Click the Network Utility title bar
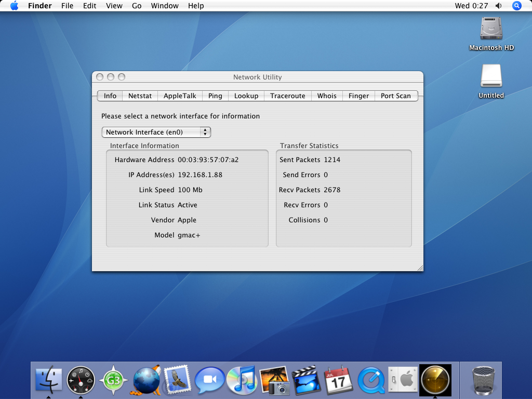The height and width of the screenshot is (399, 532). coord(258,77)
